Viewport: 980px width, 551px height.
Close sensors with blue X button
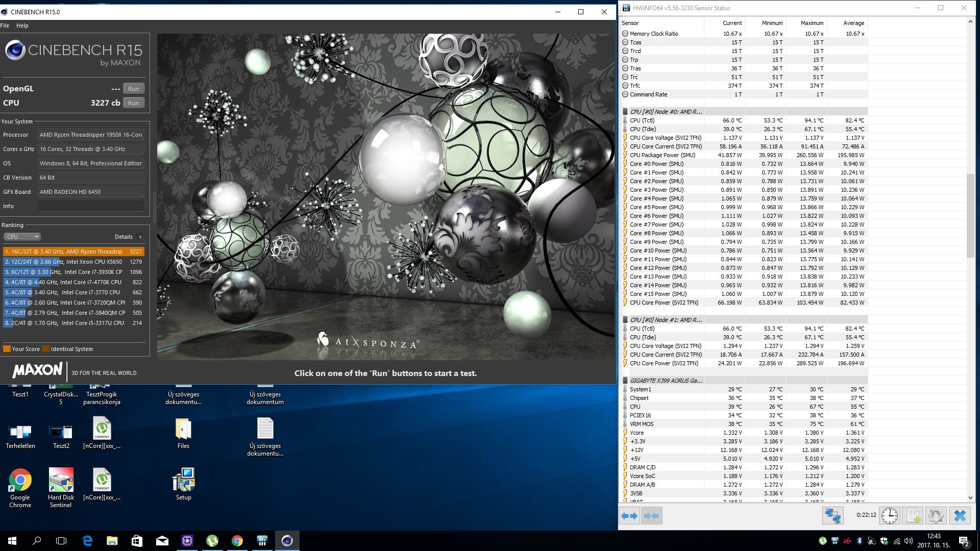click(x=960, y=516)
